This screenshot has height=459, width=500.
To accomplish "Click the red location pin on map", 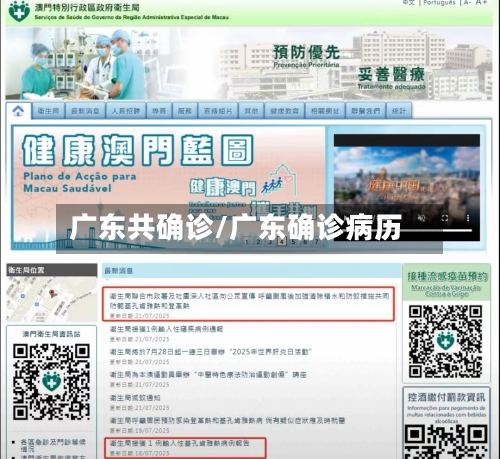I will pos(52,294).
